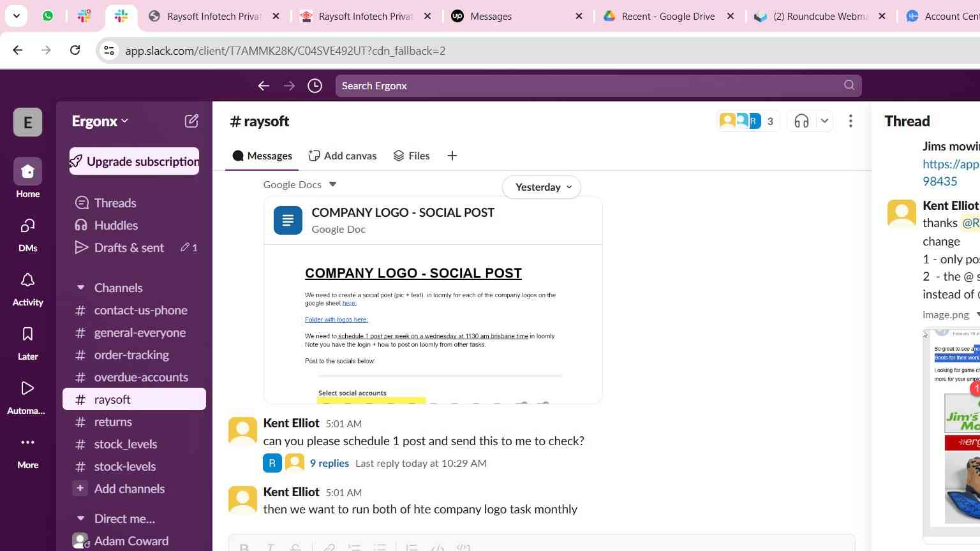The height and width of the screenshot is (551, 980).
Task: Open order-tracking channel
Action: [x=134, y=355]
